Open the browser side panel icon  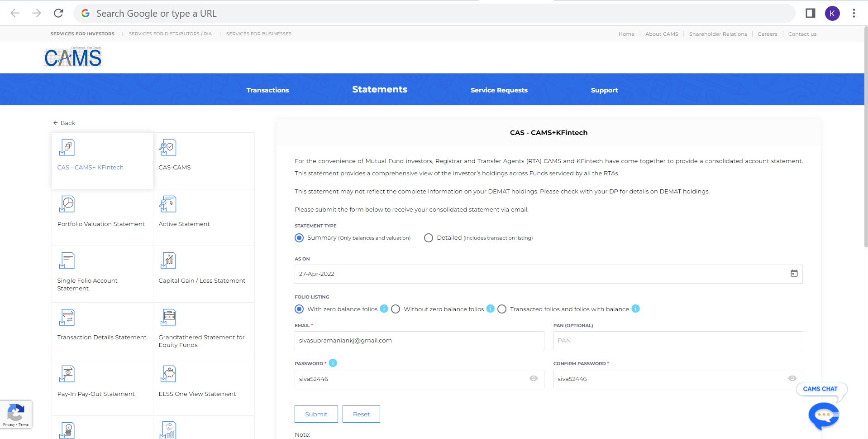pyautogui.click(x=810, y=13)
